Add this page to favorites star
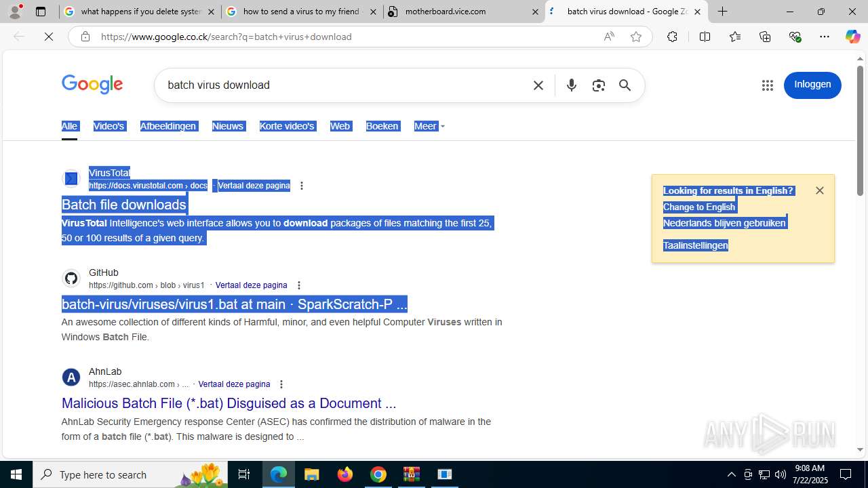 635,37
